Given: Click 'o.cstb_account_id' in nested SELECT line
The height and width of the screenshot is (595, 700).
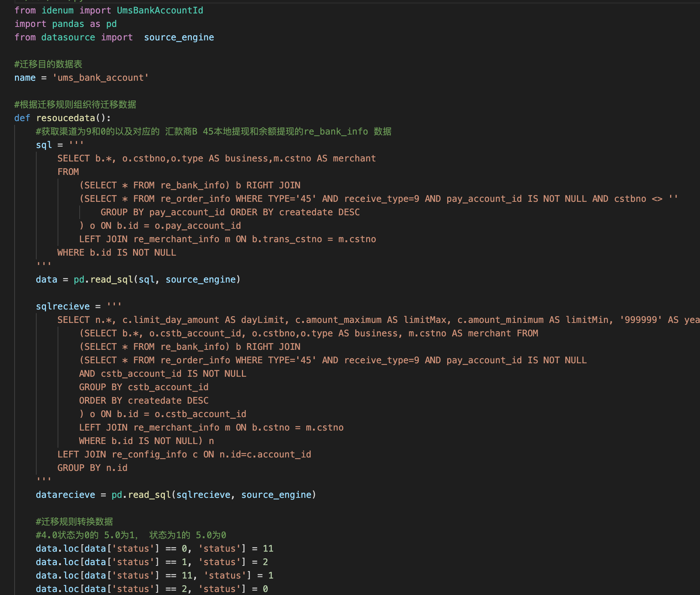Looking at the screenshot, I should [195, 333].
